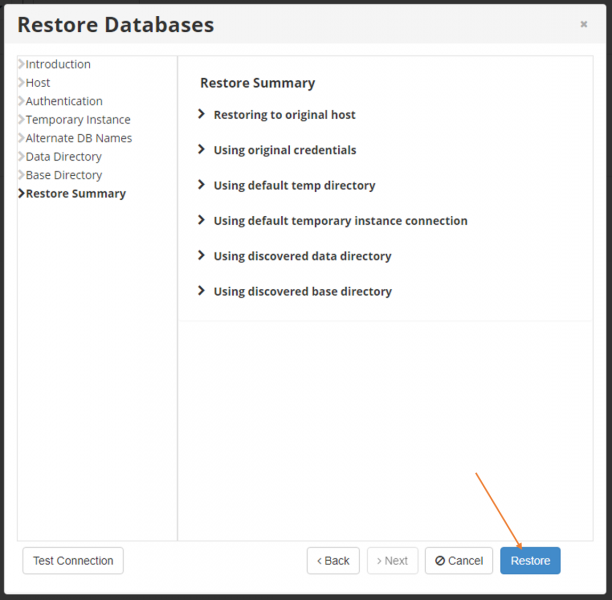Go back with the Back button
The width and height of the screenshot is (612, 600).
tap(333, 561)
